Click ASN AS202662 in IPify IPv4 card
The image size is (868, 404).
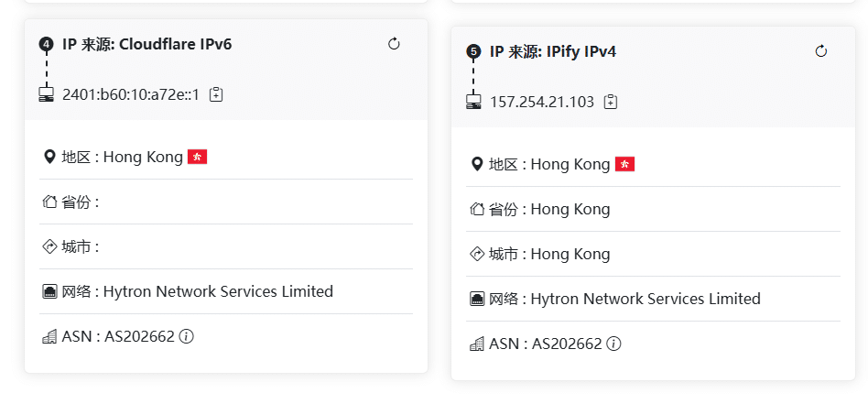pyautogui.click(x=546, y=344)
